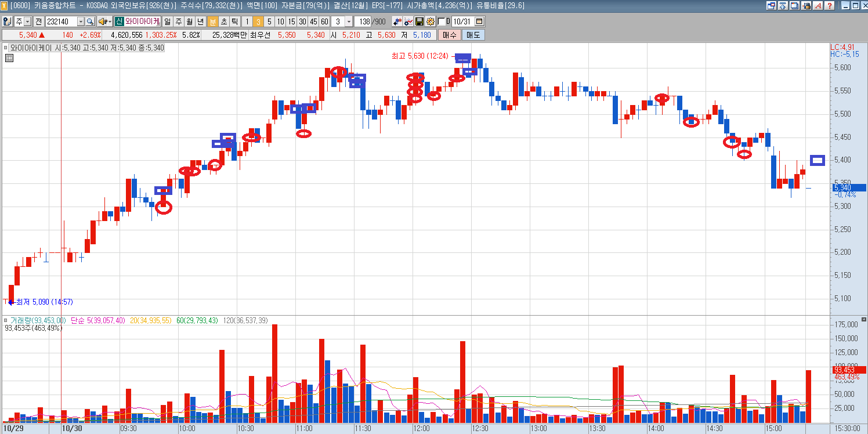The height and width of the screenshot is (434, 868).
Task: Click the candle count field showing 138
Action: click(x=363, y=21)
